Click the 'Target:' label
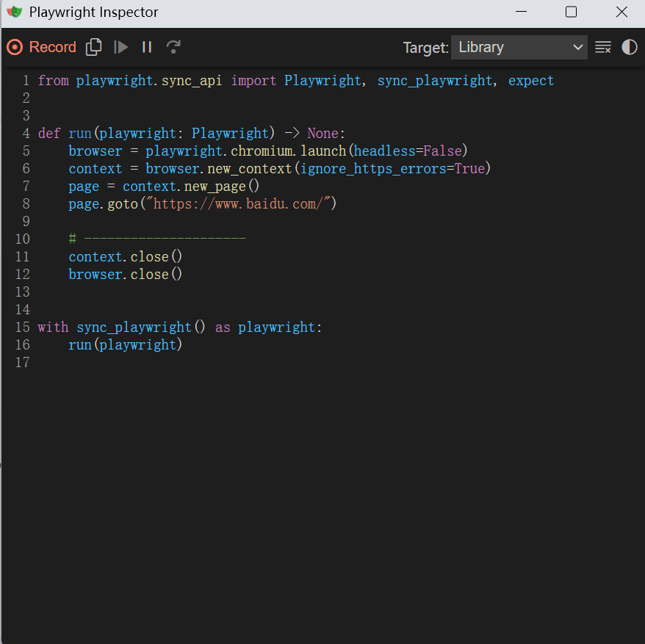 pos(425,48)
